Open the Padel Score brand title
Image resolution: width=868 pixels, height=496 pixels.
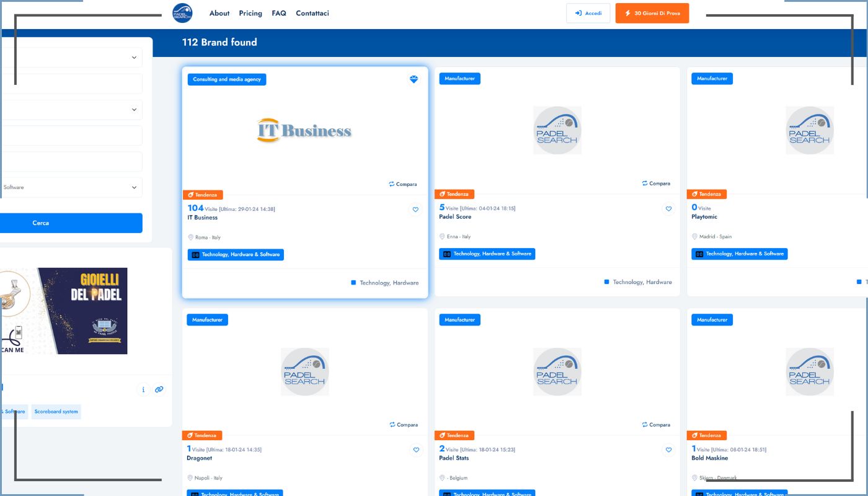[x=455, y=217]
